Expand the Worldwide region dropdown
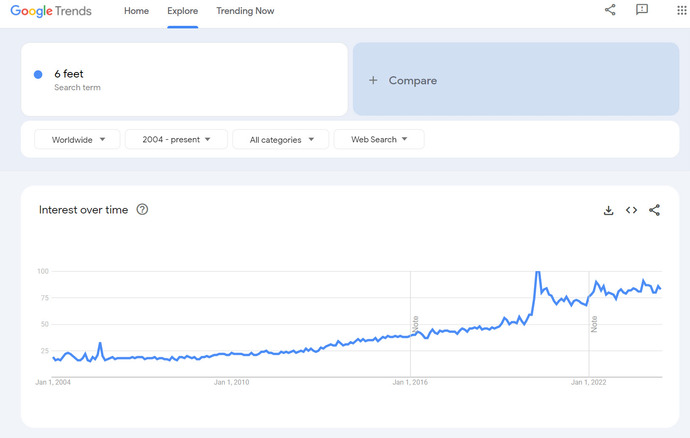 [x=77, y=140]
